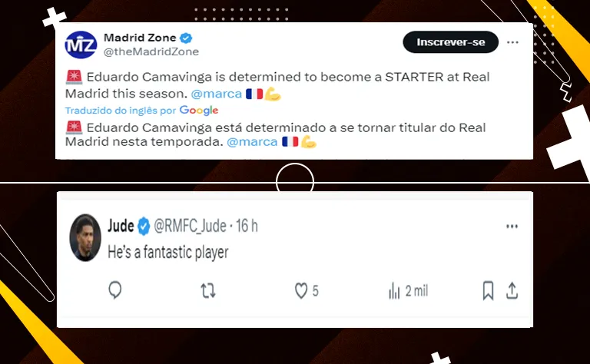The image size is (590, 364).
Task: Open the Madrid Zone profile avatar
Action: [81, 45]
